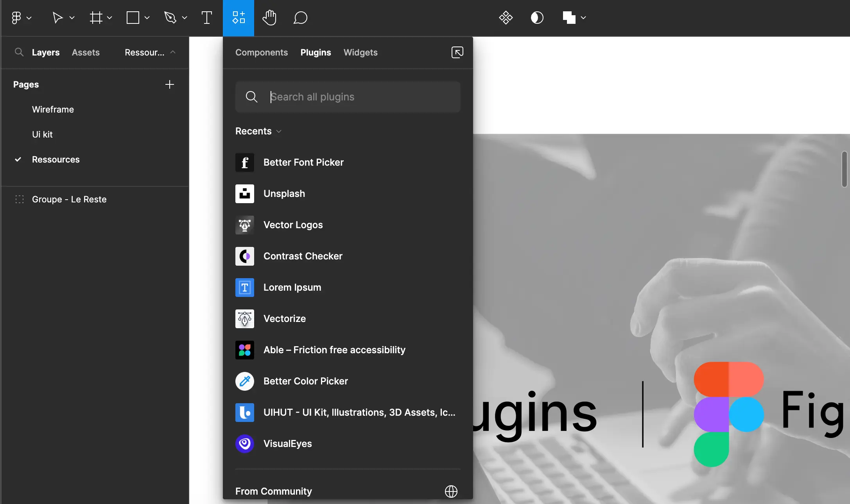Open Move tool options chevron
The height and width of the screenshot is (504, 850).
tap(72, 18)
